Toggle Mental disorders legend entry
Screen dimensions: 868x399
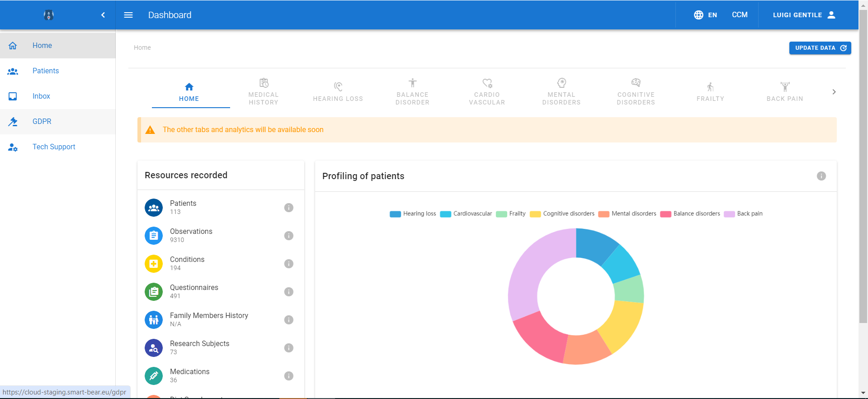(627, 214)
